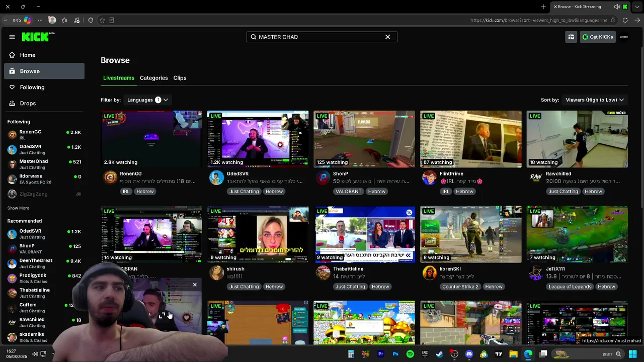Open the user profile avatar in Kick header
This screenshot has width=644, height=362.
[624, 37]
